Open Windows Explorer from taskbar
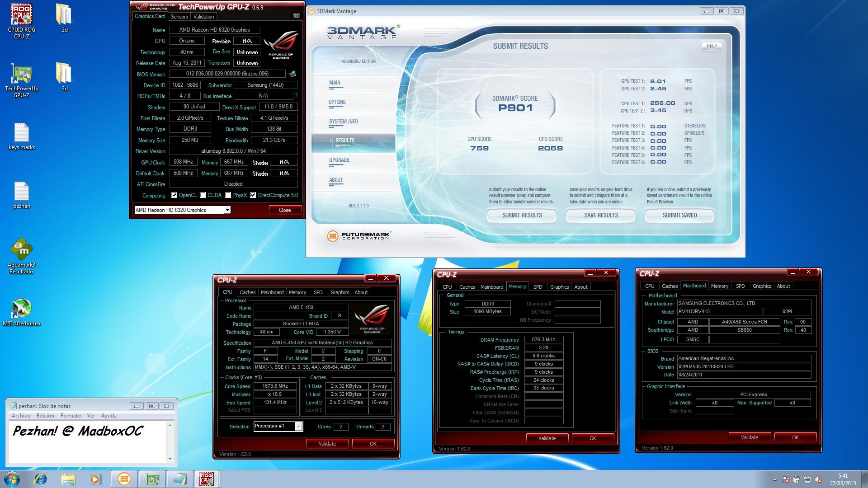868x488 pixels. 68,479
